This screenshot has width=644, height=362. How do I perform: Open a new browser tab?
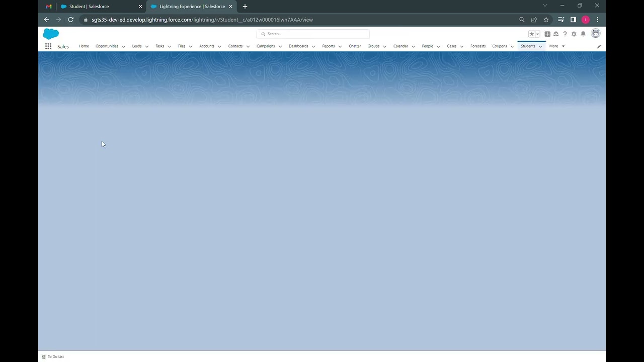[245, 7]
